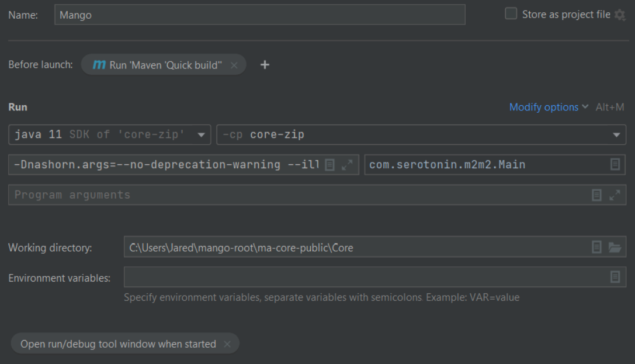This screenshot has width=635, height=364.
Task: Click the "Working directory:" label
Action: 50,248
